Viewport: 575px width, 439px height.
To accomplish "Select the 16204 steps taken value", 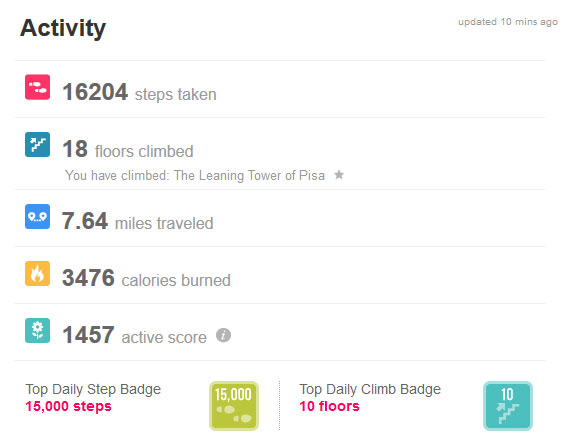I will [x=95, y=92].
